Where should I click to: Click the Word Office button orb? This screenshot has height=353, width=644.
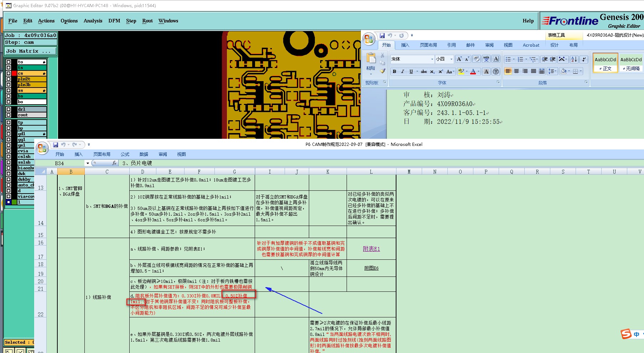[369, 39]
